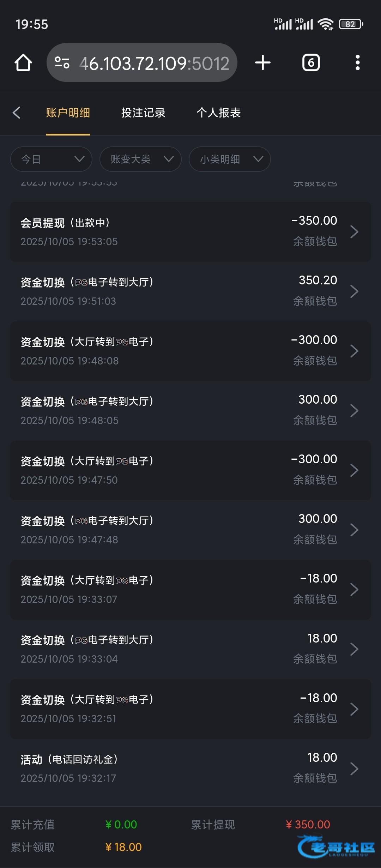381x868 pixels.
Task: Open details arrow for 350.20 transfer
Action: pyautogui.click(x=354, y=291)
